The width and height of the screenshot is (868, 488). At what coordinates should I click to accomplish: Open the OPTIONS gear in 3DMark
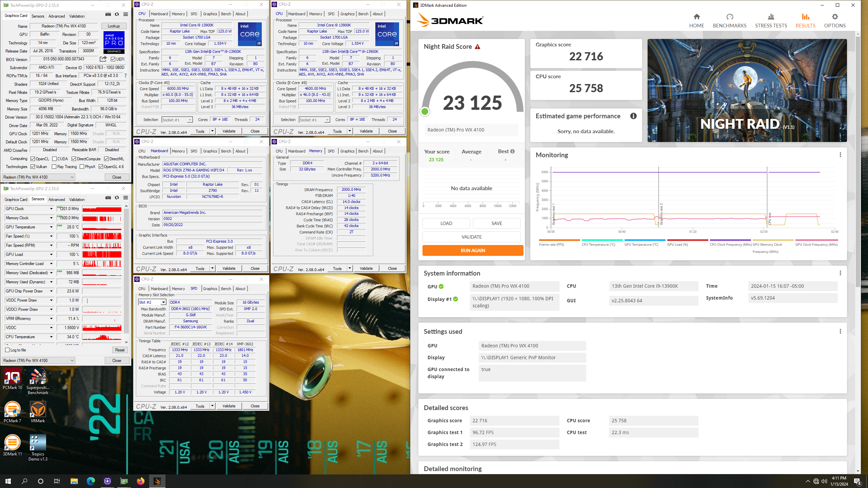834,20
